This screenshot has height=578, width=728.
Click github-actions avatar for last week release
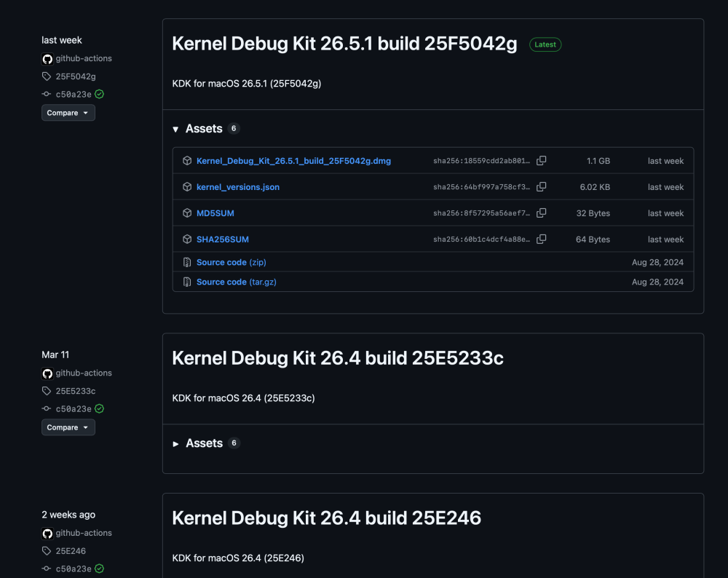pos(47,59)
